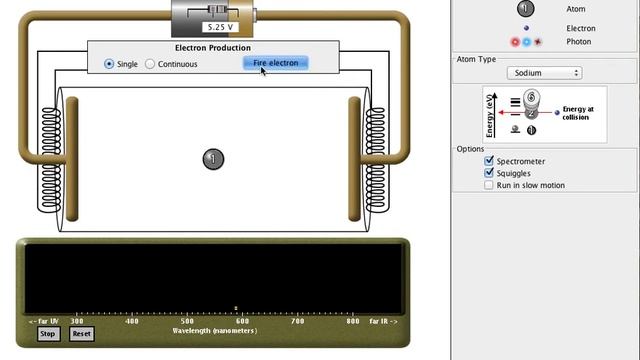The height and width of the screenshot is (360, 640).
Task: Click the 'Electron' legend label
Action: click(x=580, y=28)
